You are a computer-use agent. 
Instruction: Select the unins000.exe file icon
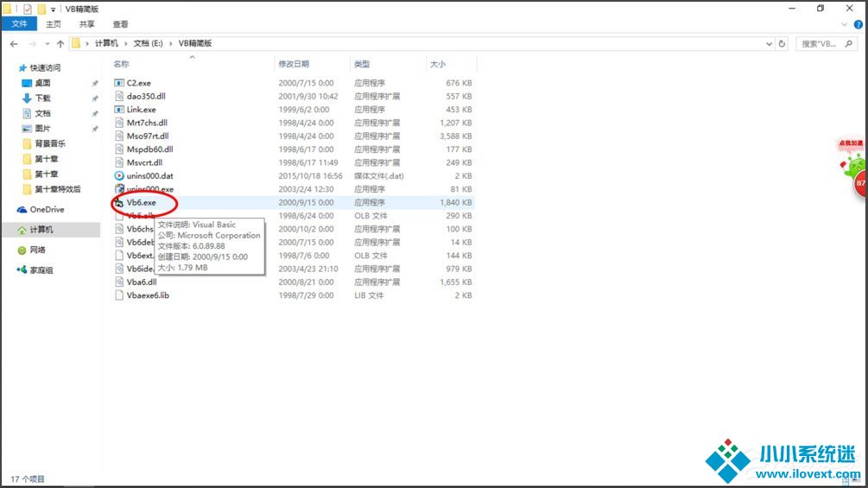coord(118,189)
